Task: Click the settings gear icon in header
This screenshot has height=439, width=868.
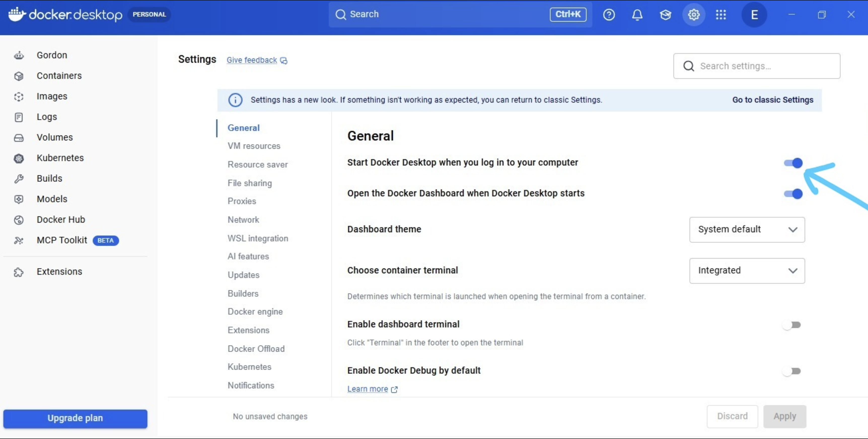Action: coord(694,15)
